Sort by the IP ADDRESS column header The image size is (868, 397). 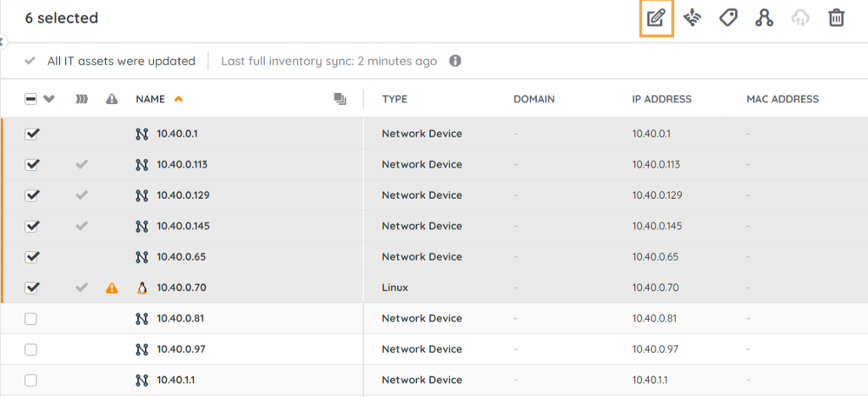[661, 99]
